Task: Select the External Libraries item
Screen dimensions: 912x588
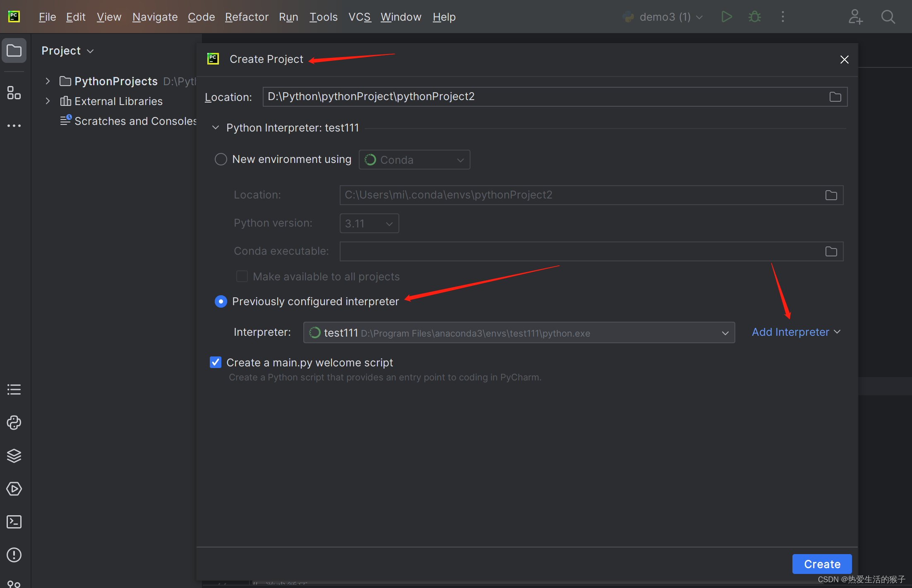Action: pos(111,101)
